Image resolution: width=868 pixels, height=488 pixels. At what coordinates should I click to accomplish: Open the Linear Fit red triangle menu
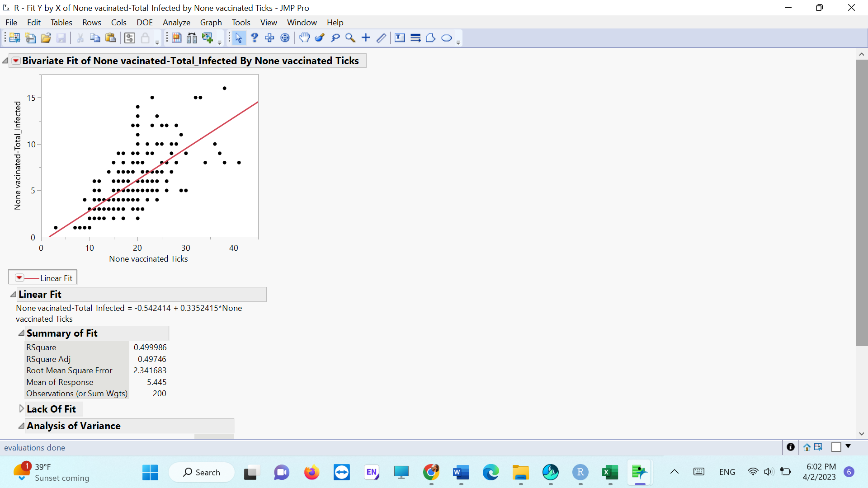click(x=19, y=277)
